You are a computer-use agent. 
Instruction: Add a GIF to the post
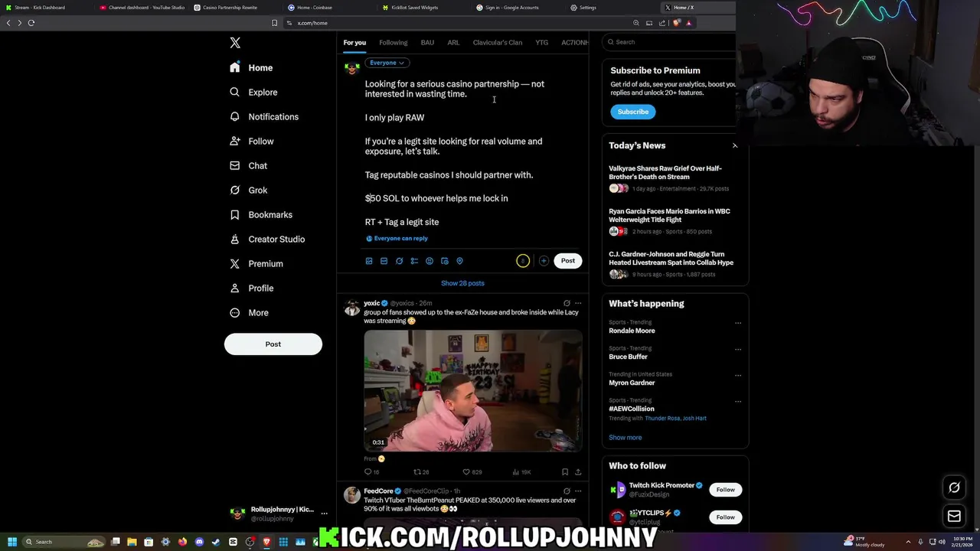tap(384, 261)
